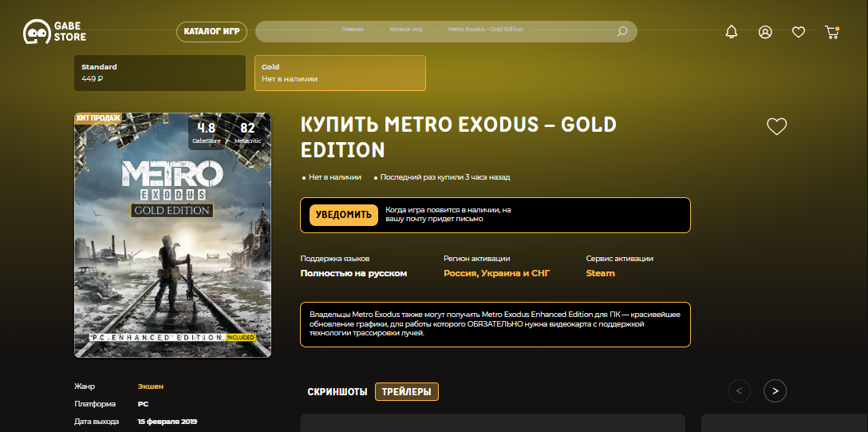Open the КАТАЛОГ ИГР button

pyautogui.click(x=211, y=32)
